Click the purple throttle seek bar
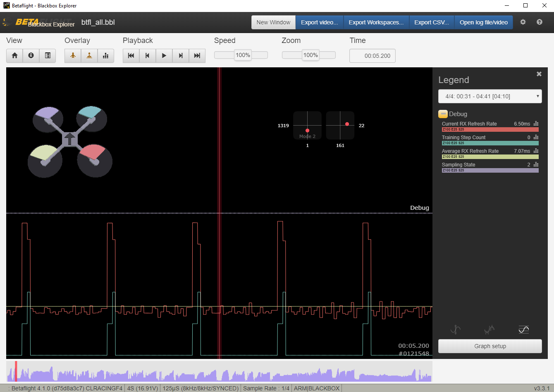554x392 pixels. click(219, 371)
